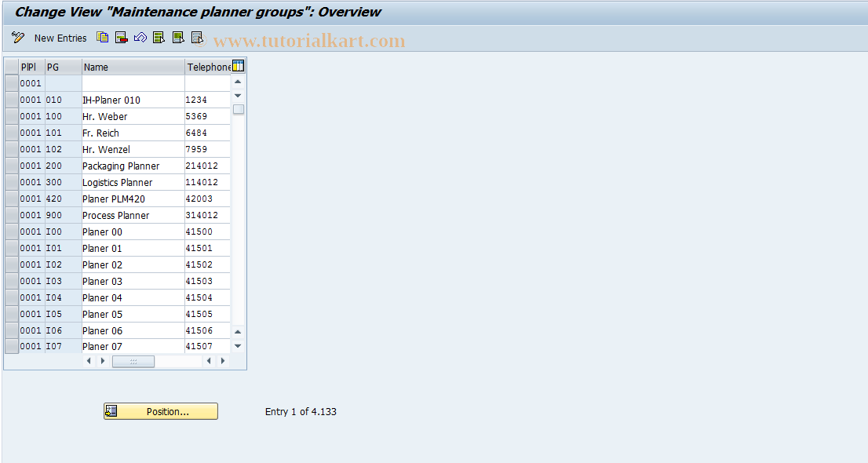Click Name cell 'Logistics Planner'
868x463 pixels.
point(133,182)
